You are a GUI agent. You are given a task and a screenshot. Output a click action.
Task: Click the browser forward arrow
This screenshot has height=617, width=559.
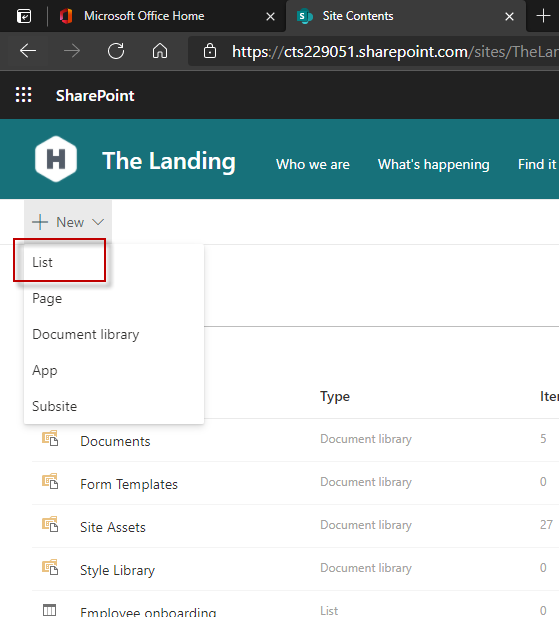pos(72,51)
